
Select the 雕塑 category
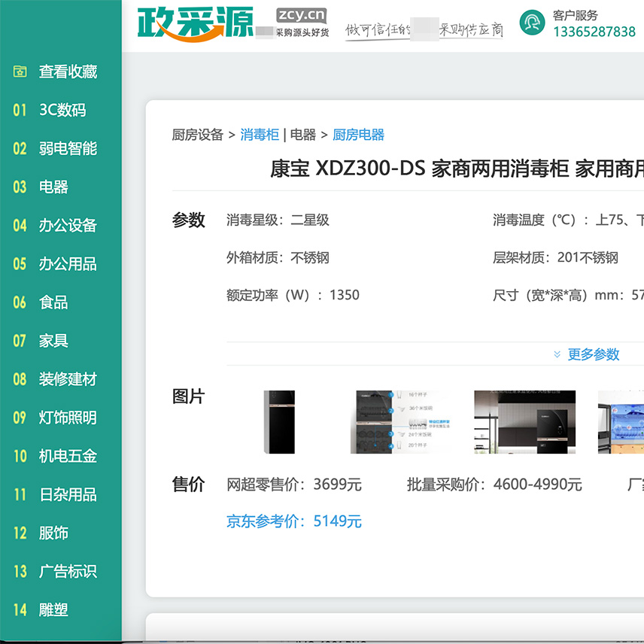click(53, 609)
